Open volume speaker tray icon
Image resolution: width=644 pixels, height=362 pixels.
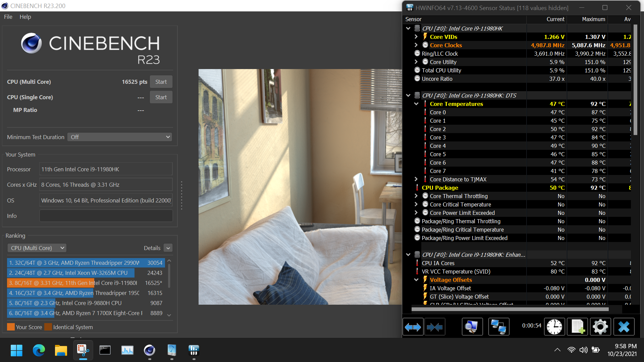pos(584,350)
